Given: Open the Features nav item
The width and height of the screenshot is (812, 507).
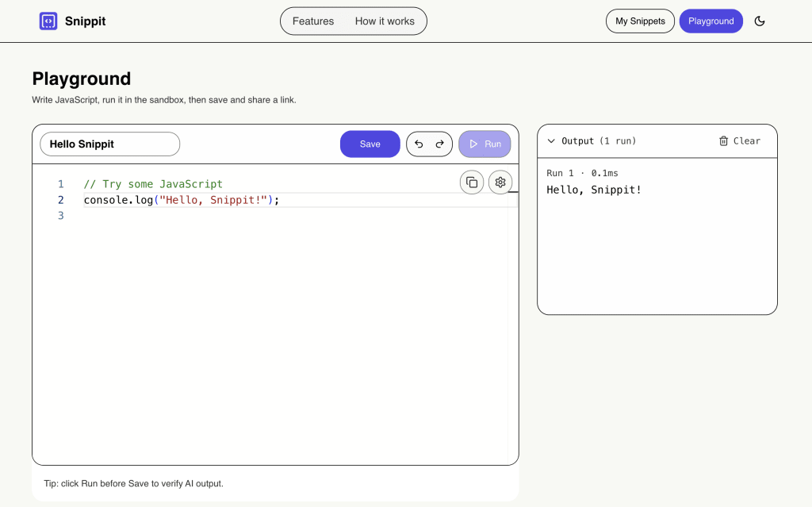Looking at the screenshot, I should click(312, 21).
